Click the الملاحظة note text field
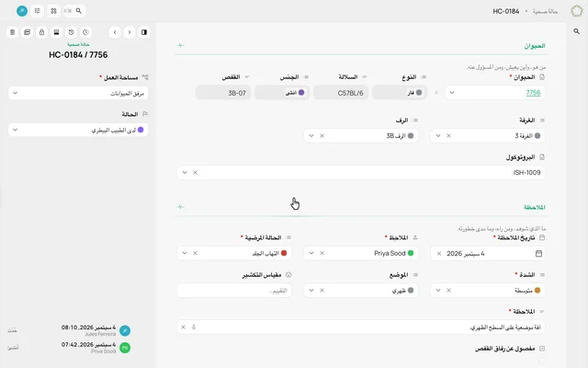The width and height of the screenshot is (588, 368). pos(361,328)
